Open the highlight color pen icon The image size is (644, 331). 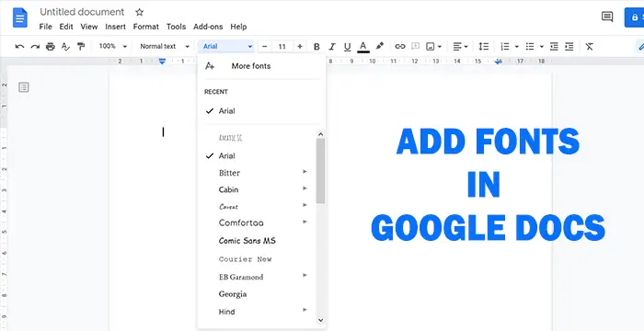coord(380,46)
